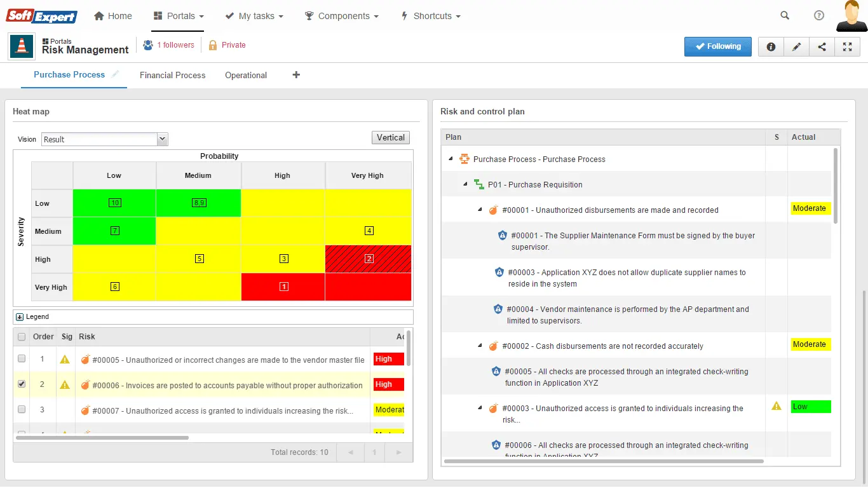Collapse the P01 - Purchase Requisition node

point(465,184)
